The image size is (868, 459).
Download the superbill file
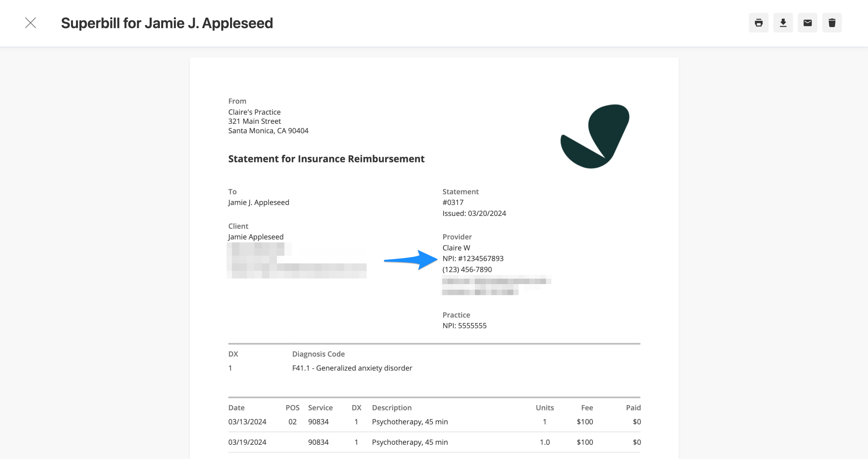(783, 23)
